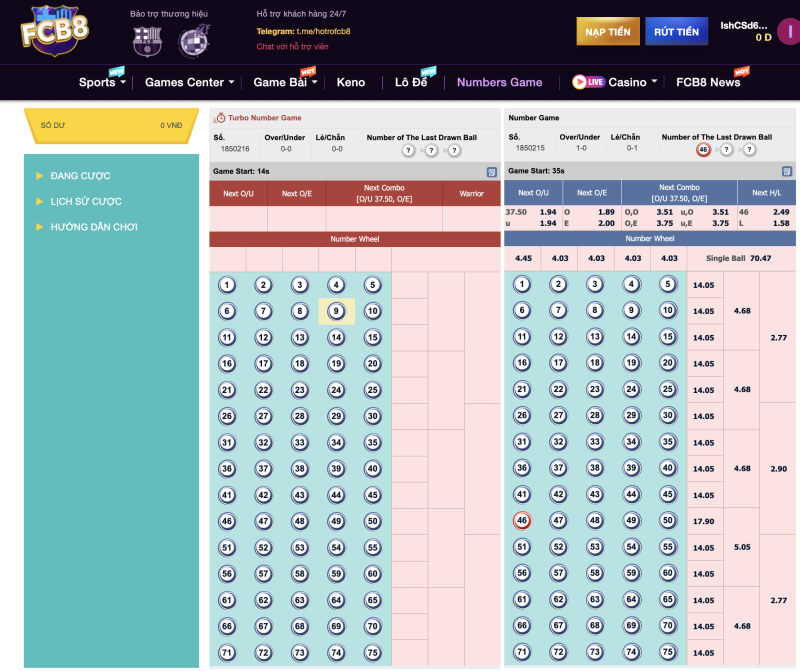Click the IshCSd6 username
800x671 pixels.
(x=744, y=26)
